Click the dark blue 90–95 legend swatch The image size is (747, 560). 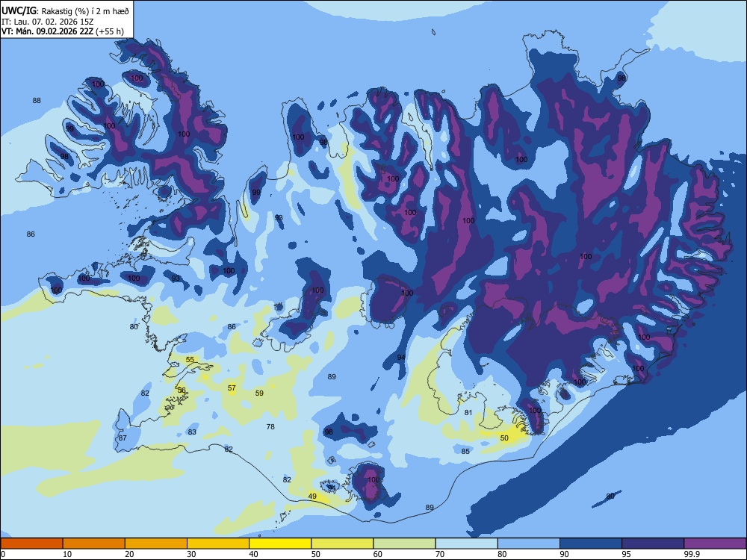[x=591, y=544]
